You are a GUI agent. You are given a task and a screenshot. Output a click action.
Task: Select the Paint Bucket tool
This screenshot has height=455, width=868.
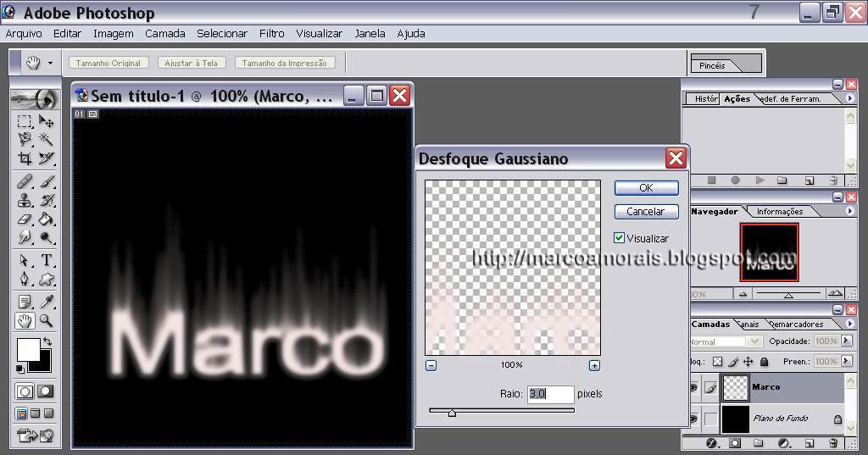(47, 219)
